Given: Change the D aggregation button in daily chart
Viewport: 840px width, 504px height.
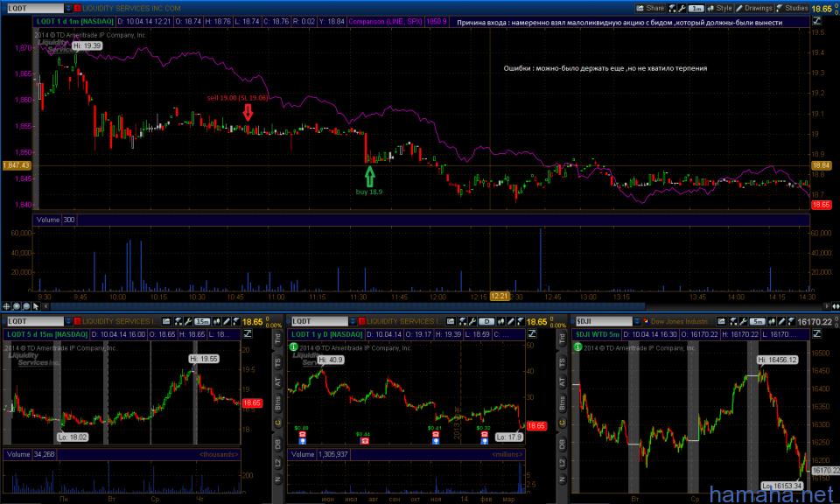Looking at the screenshot, I should click(486, 321).
